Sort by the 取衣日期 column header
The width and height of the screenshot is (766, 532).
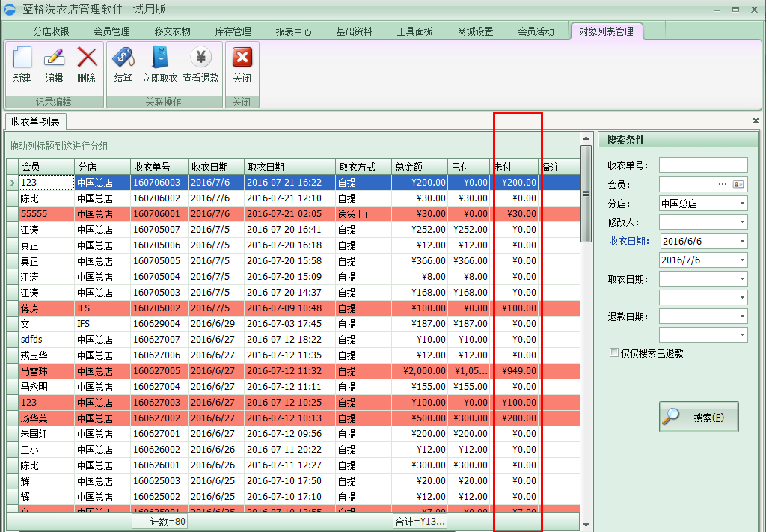289,167
